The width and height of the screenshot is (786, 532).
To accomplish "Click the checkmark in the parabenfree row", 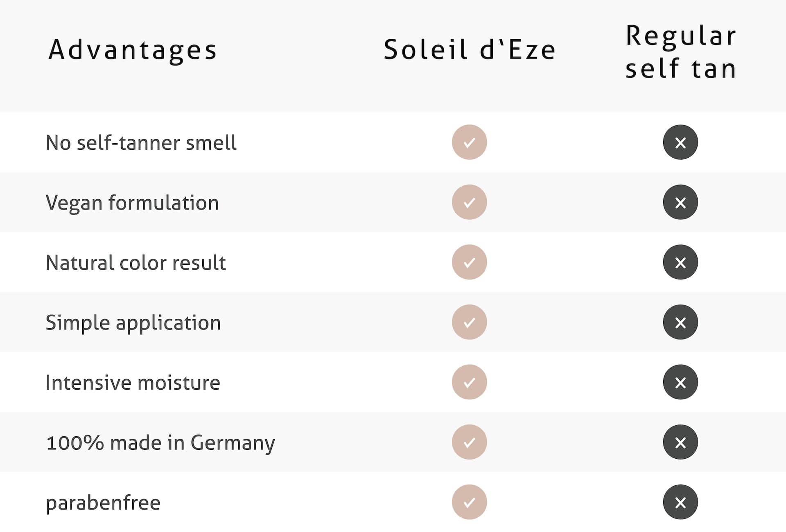I will point(469,502).
